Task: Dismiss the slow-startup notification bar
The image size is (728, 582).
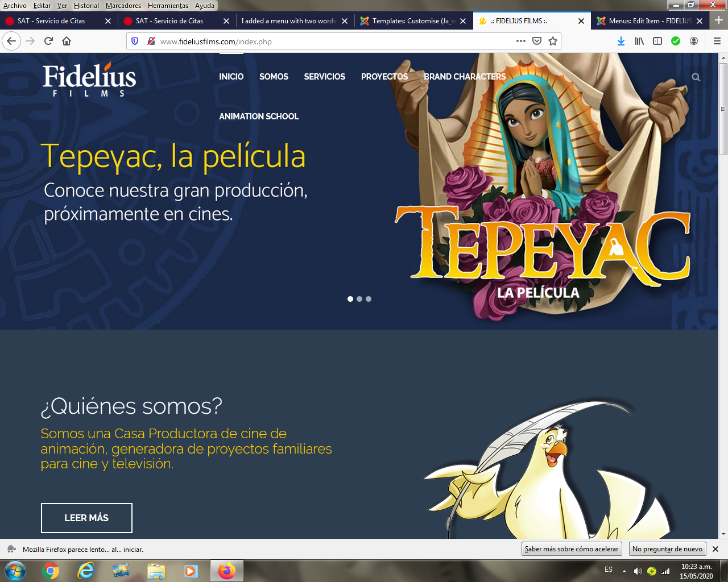Action: (715, 549)
